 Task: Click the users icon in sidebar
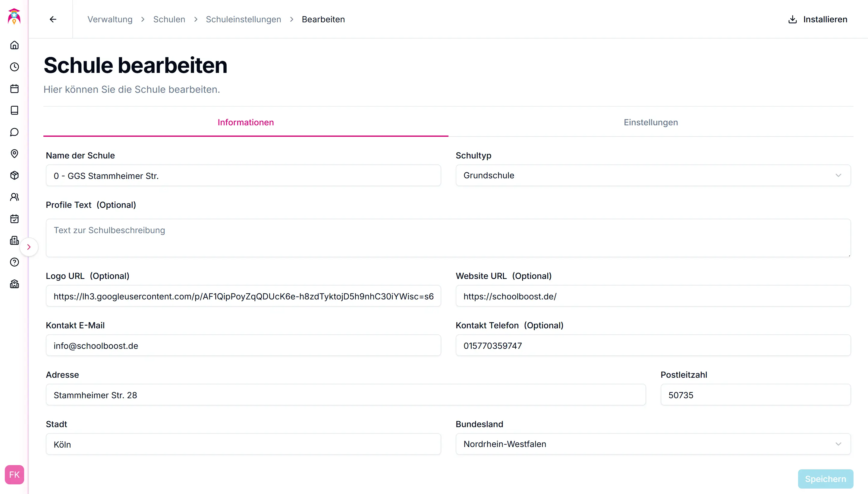tap(14, 197)
